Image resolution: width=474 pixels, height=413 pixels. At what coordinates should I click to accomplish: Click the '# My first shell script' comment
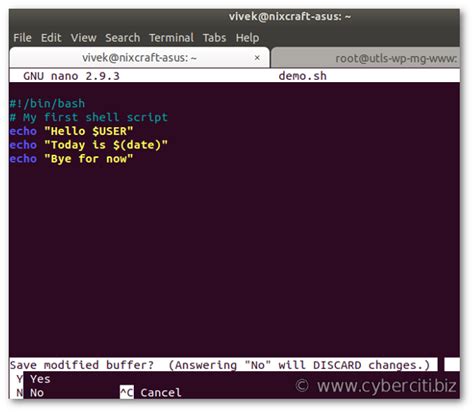pyautogui.click(x=89, y=117)
